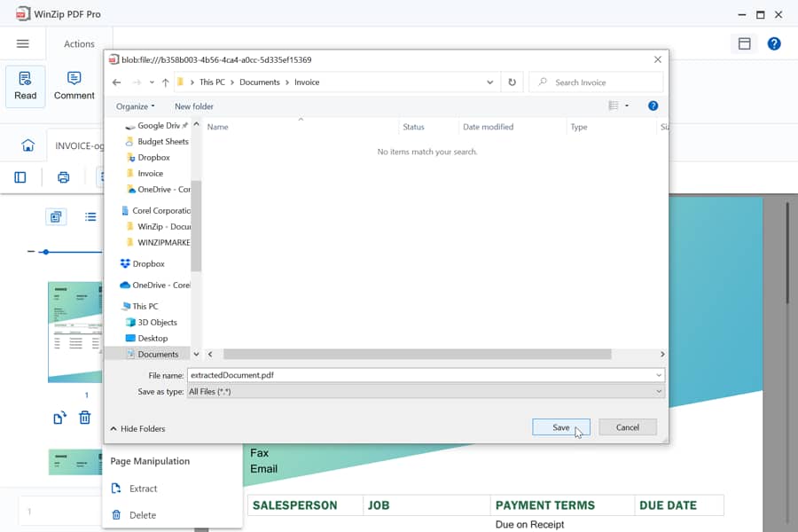Image resolution: width=798 pixels, height=532 pixels.
Task: Switch to Comment mode
Action: tap(74, 86)
